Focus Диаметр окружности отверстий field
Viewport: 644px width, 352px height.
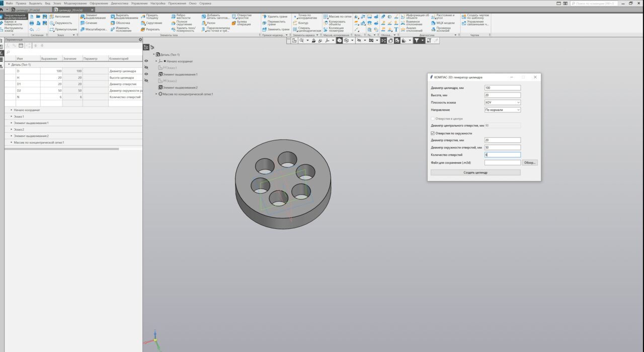[x=503, y=147]
